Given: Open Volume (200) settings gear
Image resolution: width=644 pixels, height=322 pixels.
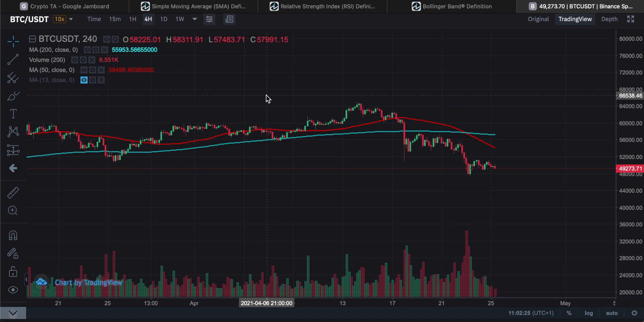Looking at the screenshot, I should 83,60.
